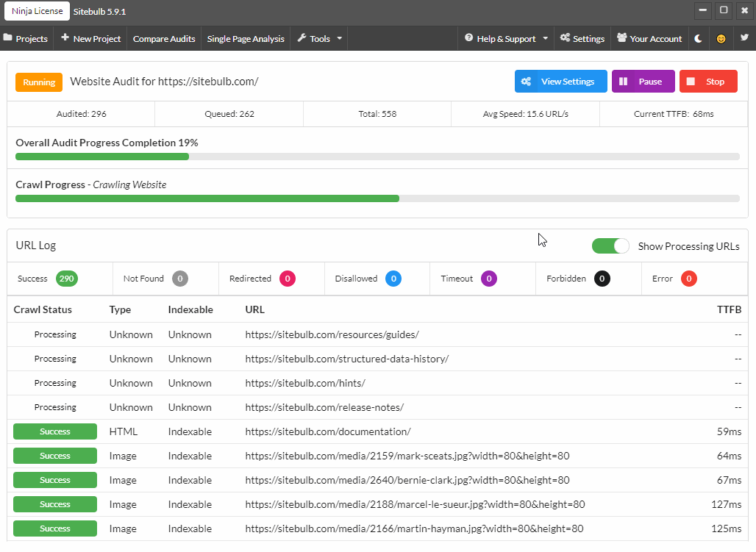Expand the Tools dropdown arrow

[340, 38]
